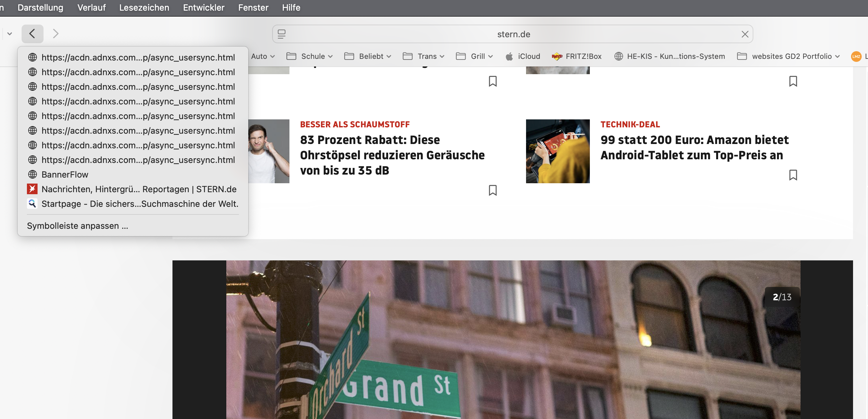Screen dimensions: 868x419
Task: Expand the Auto bookmarks folder
Action: click(x=263, y=56)
